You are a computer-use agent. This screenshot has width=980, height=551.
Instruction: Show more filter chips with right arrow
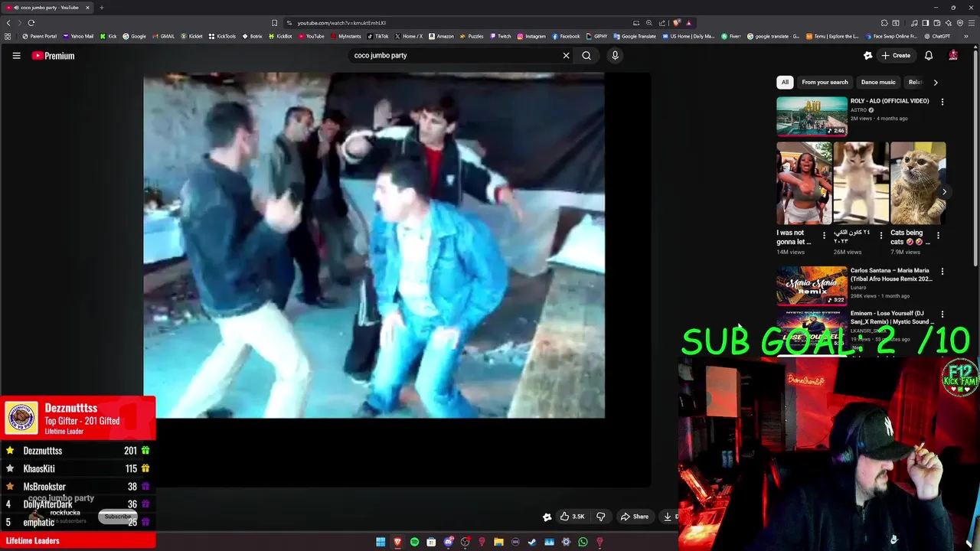tap(936, 82)
